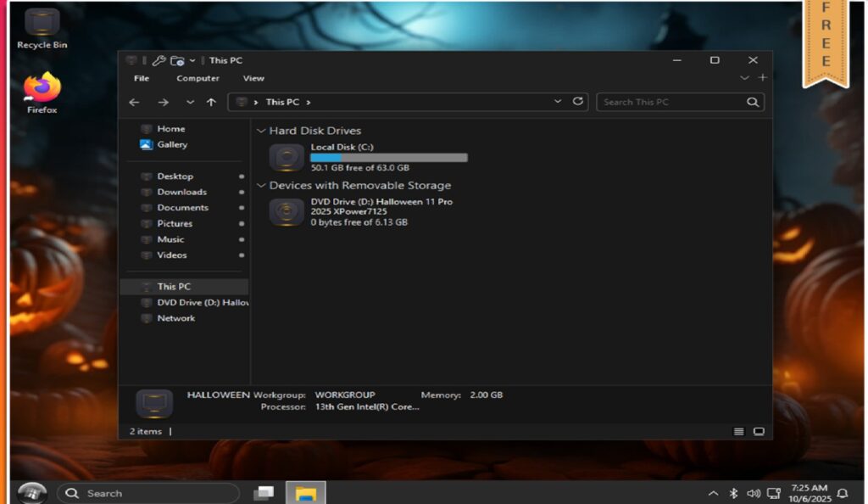Launch Firefox from the desktop
The height and width of the screenshot is (504, 868).
point(42,88)
